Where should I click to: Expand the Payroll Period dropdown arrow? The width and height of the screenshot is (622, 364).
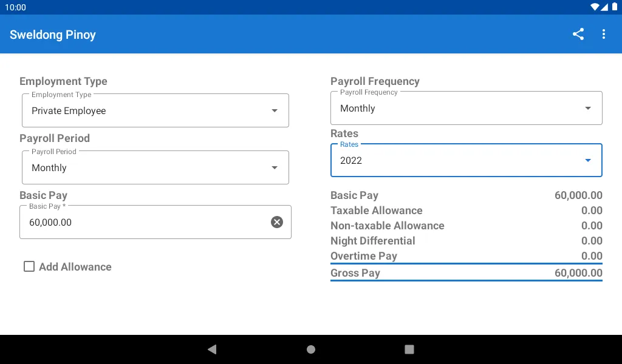click(275, 167)
